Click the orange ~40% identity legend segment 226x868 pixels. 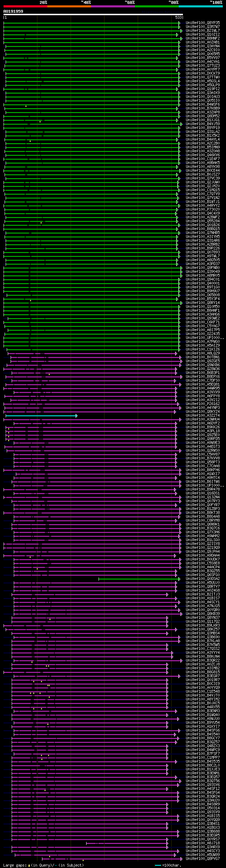click(x=69, y=6)
